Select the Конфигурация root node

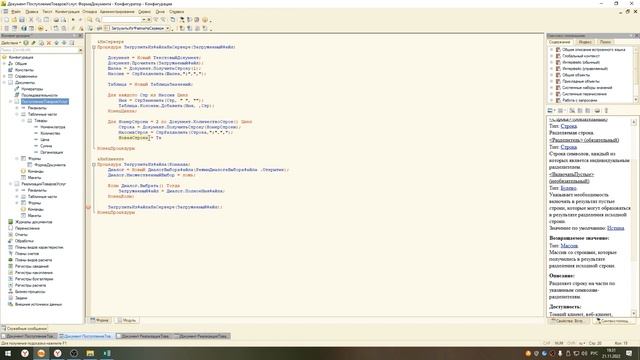(x=21, y=58)
